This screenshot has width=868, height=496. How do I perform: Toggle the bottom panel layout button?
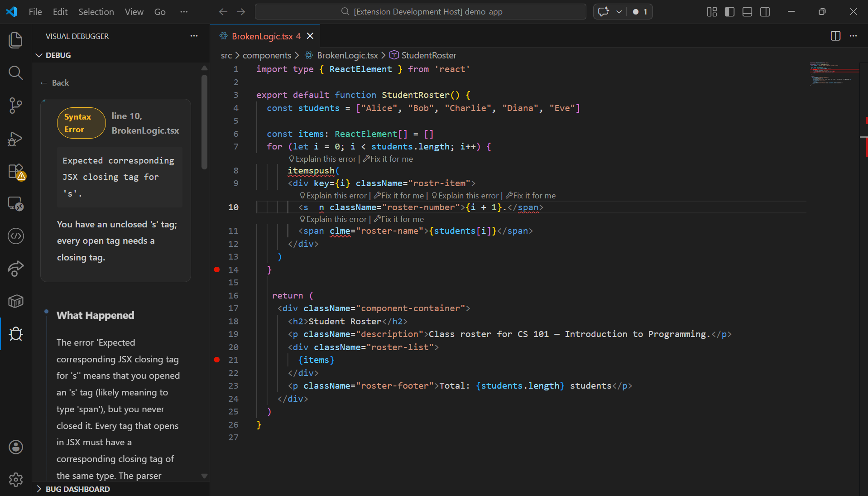click(747, 12)
